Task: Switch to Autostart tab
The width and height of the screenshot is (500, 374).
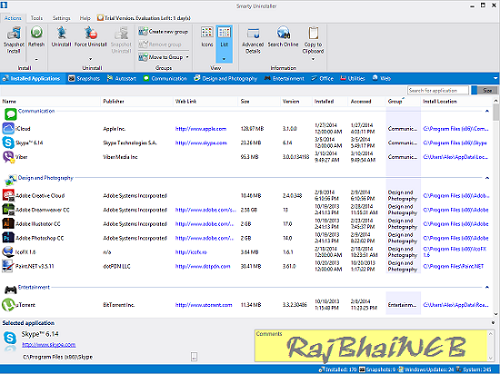Action: (121, 78)
